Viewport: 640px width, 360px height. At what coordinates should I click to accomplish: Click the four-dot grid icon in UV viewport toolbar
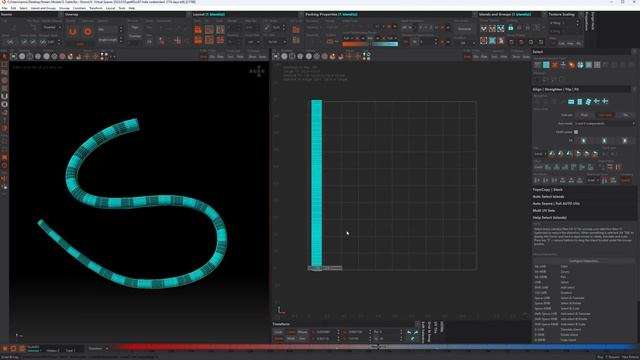tap(366, 56)
